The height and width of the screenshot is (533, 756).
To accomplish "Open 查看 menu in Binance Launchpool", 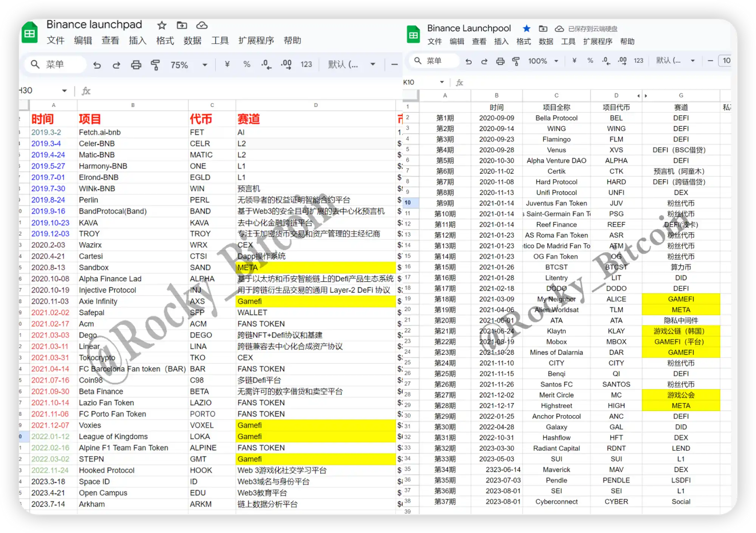I will pos(479,42).
